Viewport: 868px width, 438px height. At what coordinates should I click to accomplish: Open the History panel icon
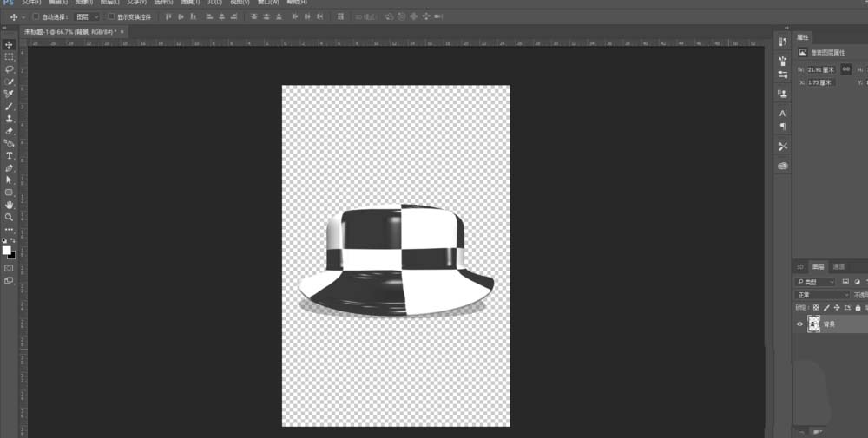pyautogui.click(x=783, y=42)
